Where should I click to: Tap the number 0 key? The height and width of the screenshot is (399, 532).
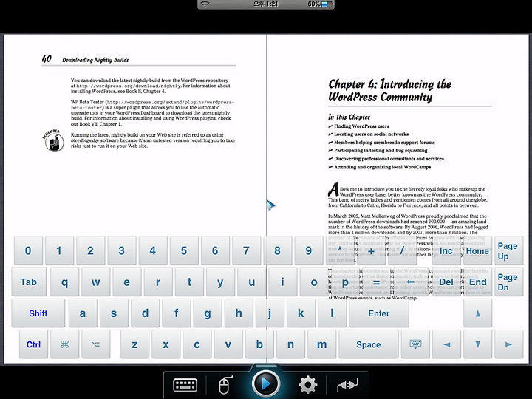click(28, 250)
